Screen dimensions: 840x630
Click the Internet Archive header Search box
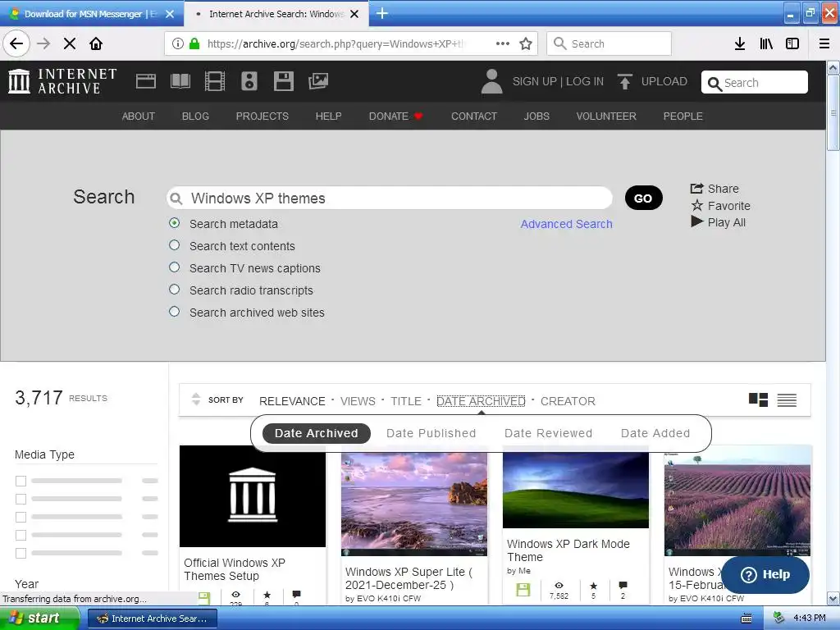(755, 83)
